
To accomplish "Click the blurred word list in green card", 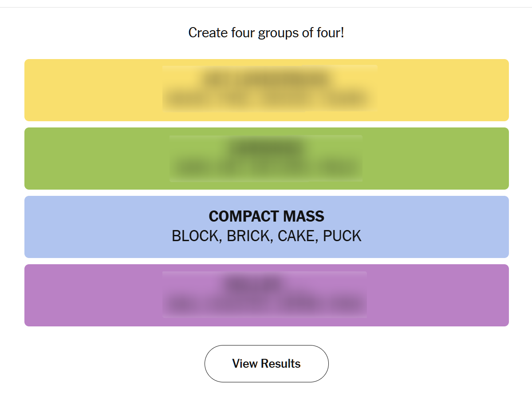I will tap(266, 168).
